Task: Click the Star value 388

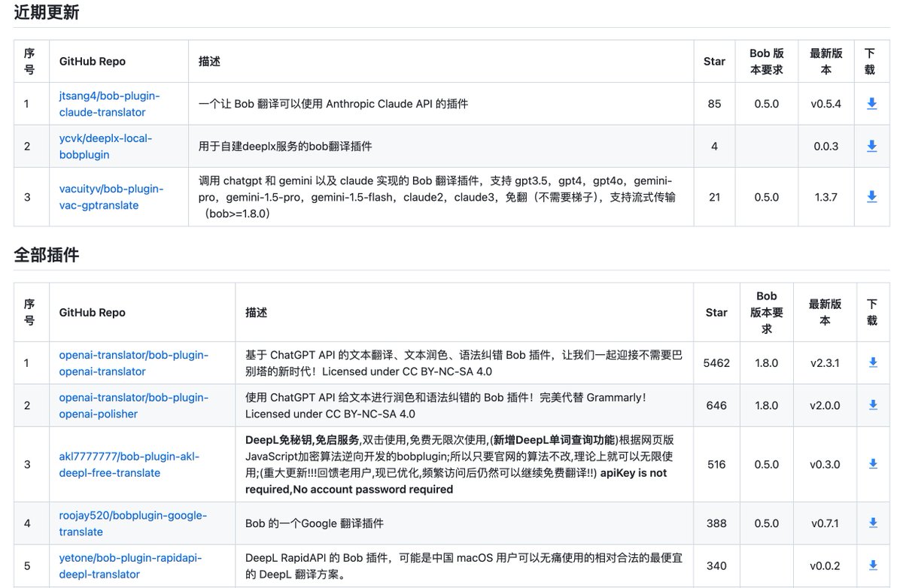Action: [x=716, y=523]
